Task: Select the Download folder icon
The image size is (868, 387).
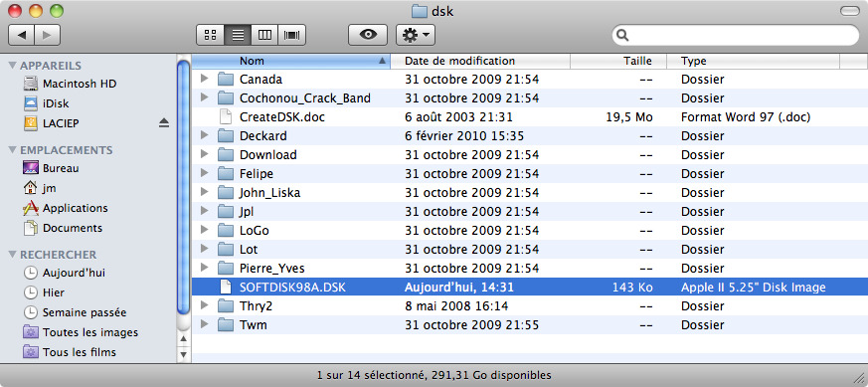Action: 226,154
